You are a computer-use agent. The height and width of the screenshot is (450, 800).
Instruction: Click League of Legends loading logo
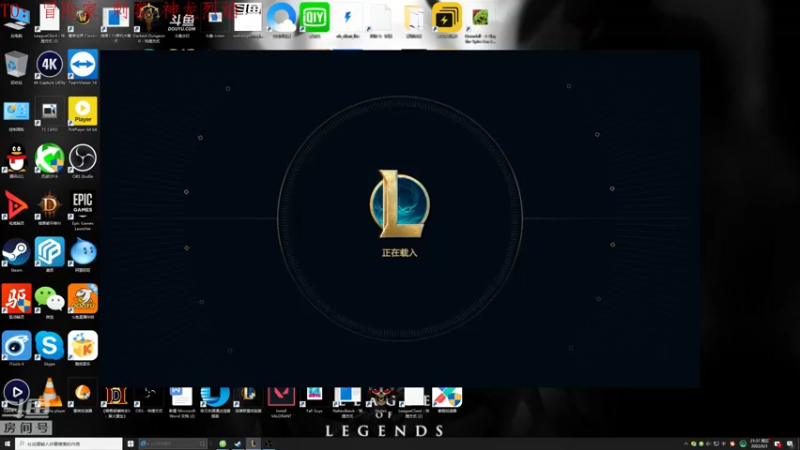tap(399, 204)
